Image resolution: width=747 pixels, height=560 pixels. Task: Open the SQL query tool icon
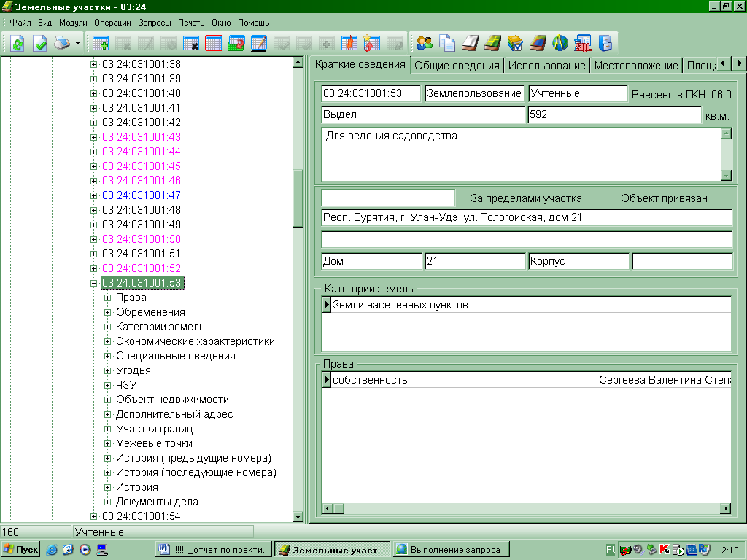click(x=583, y=44)
